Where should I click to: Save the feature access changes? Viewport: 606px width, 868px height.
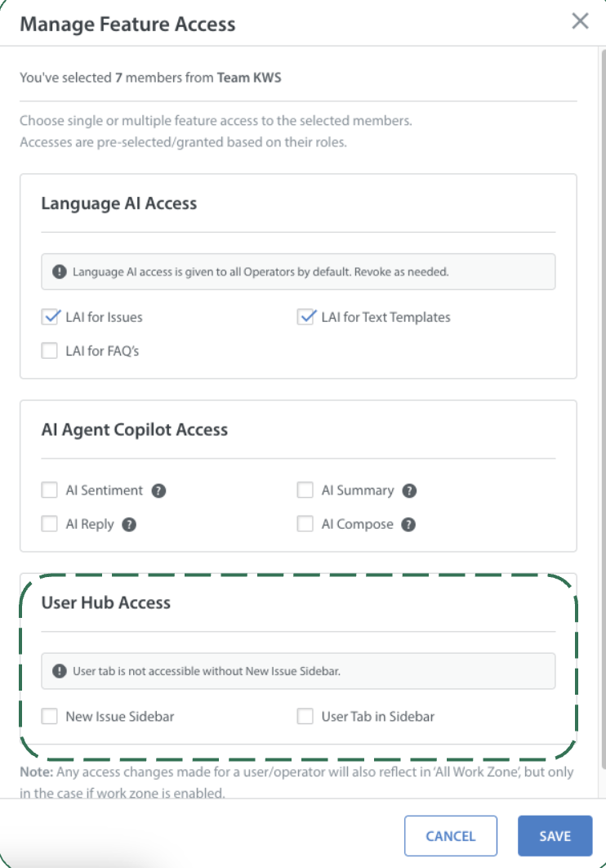tap(555, 836)
